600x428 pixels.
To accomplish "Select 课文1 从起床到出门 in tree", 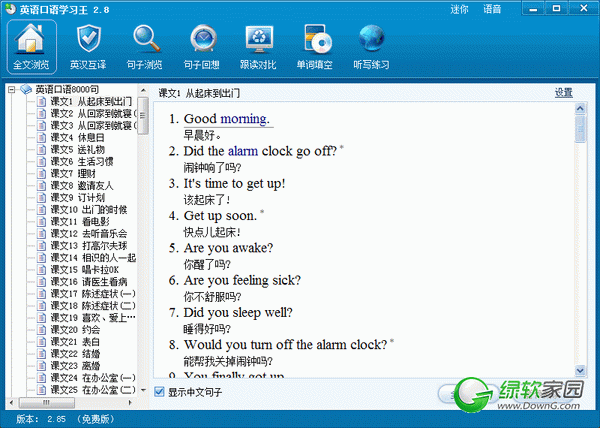I will coord(91,101).
